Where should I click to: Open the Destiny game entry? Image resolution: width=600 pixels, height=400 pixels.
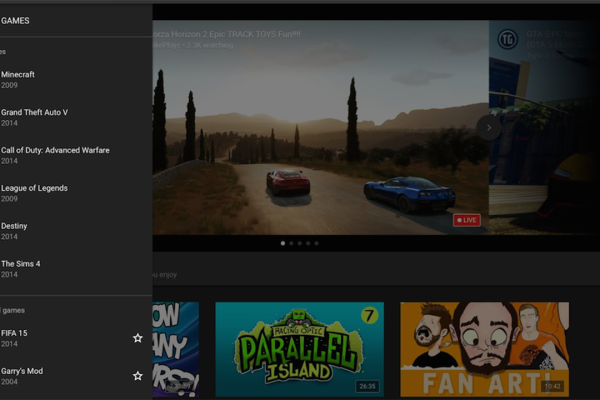pos(76,231)
